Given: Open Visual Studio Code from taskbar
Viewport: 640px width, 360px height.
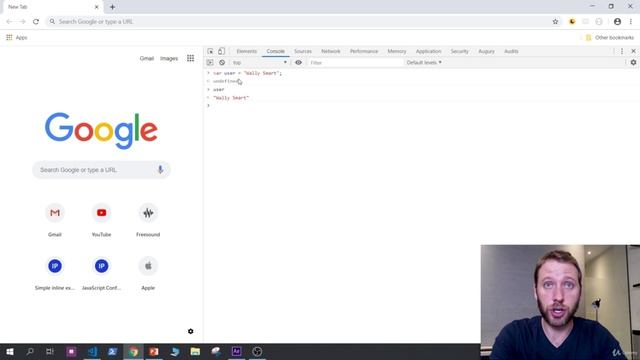Looking at the screenshot, I should click(x=92, y=351).
